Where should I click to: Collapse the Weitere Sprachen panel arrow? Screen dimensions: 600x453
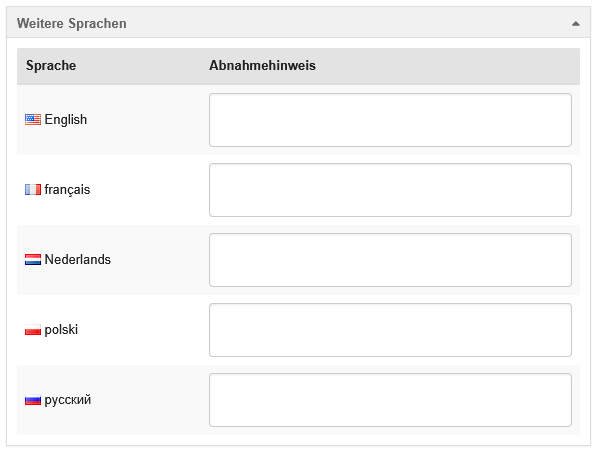(575, 23)
